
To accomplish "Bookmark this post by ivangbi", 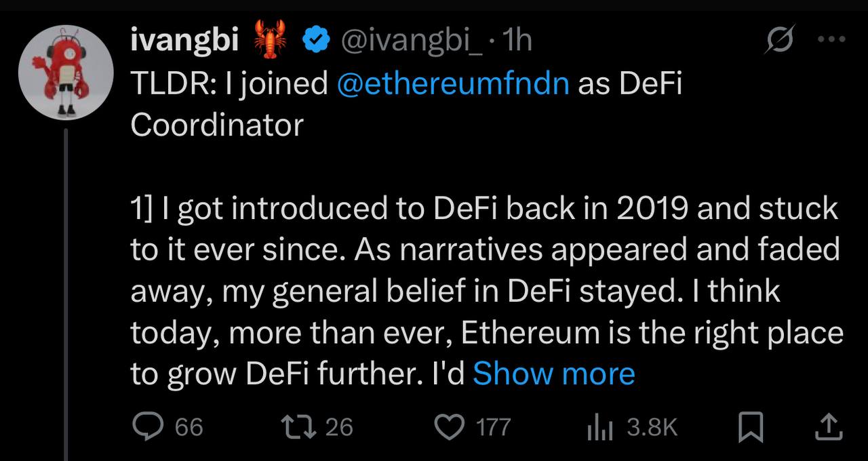I will click(751, 427).
